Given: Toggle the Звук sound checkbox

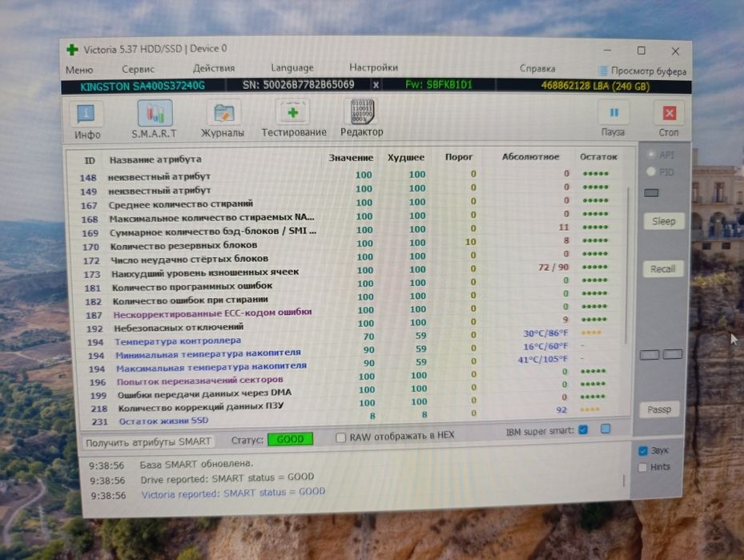Looking at the screenshot, I should tap(643, 450).
